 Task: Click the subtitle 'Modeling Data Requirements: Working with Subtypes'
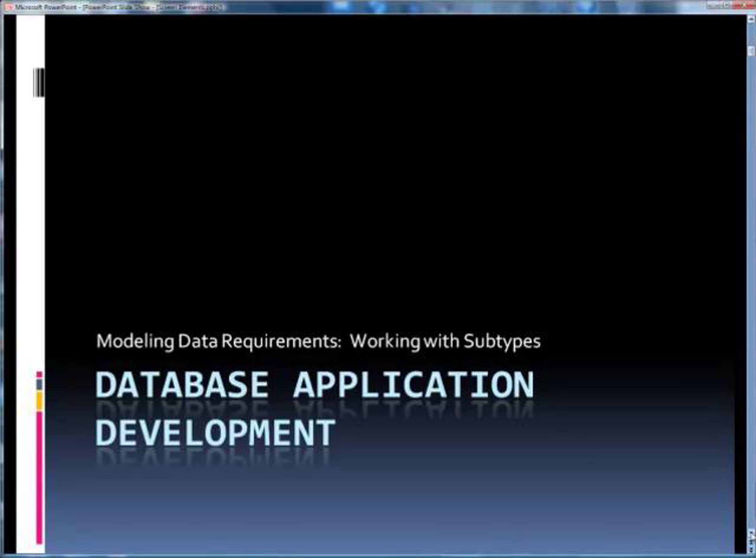(x=318, y=341)
